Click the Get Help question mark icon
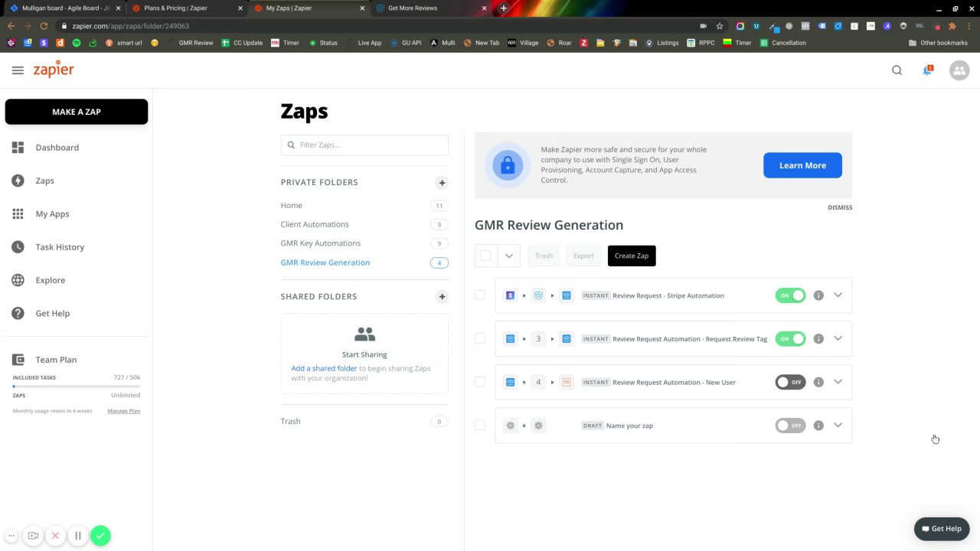The width and height of the screenshot is (980, 551). pyautogui.click(x=18, y=313)
